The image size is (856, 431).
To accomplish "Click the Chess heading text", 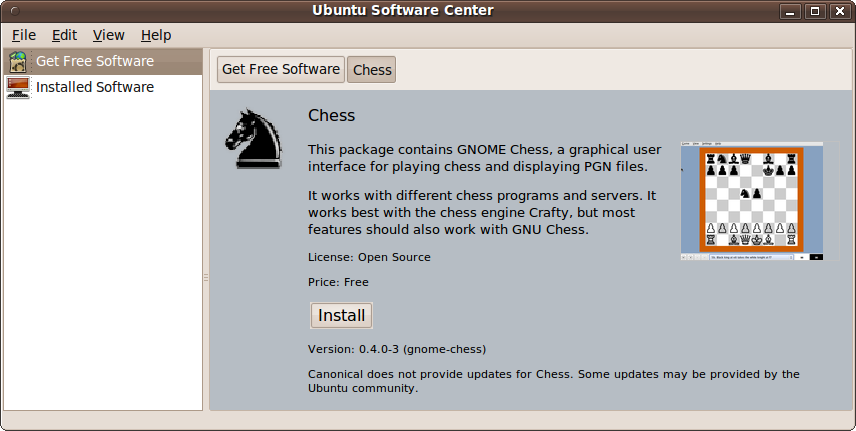I will click(x=331, y=115).
